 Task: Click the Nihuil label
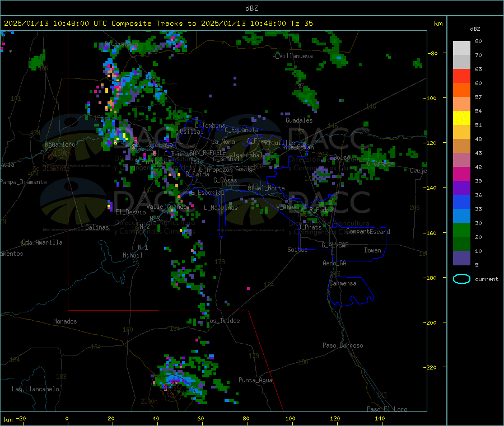click(x=132, y=255)
